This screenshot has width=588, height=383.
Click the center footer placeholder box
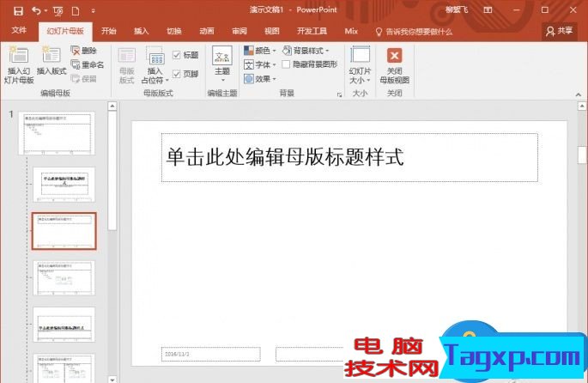(x=310, y=354)
